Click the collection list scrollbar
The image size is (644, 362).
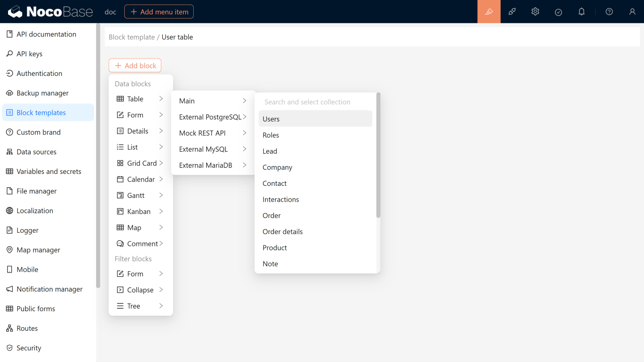(x=378, y=156)
